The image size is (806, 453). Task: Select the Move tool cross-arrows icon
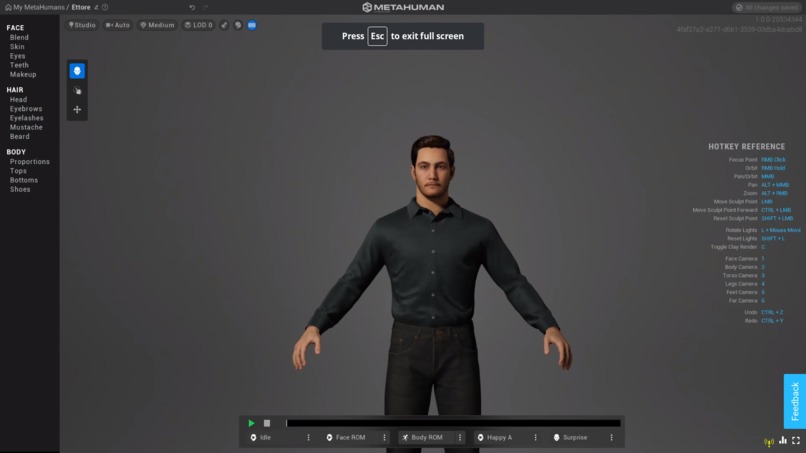[x=77, y=110]
